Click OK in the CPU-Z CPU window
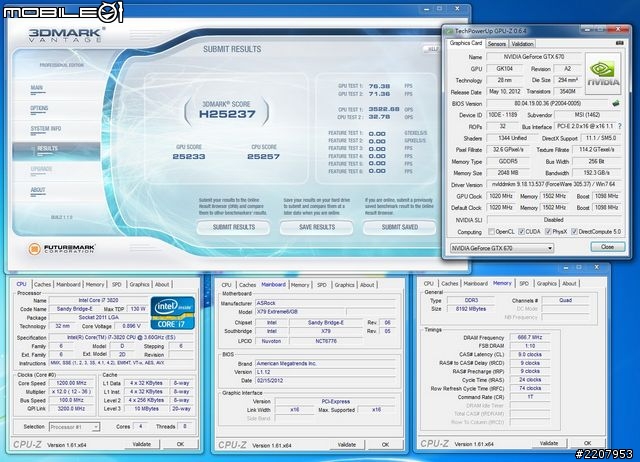 click(x=180, y=444)
